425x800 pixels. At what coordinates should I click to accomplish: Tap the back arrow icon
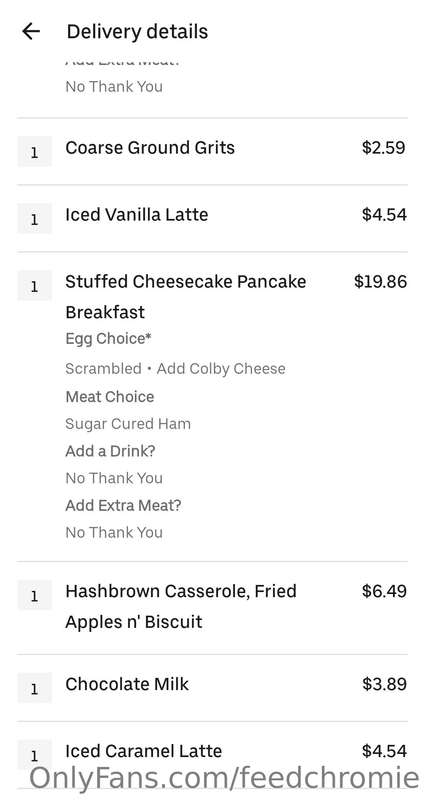(31, 32)
